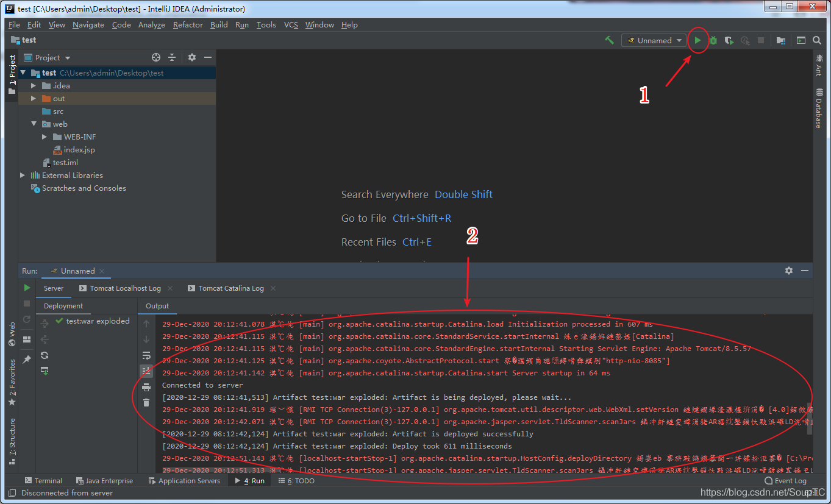Viewport: 831px width, 504px height.
Task: Hide the Run tool window
Action: coord(805,271)
